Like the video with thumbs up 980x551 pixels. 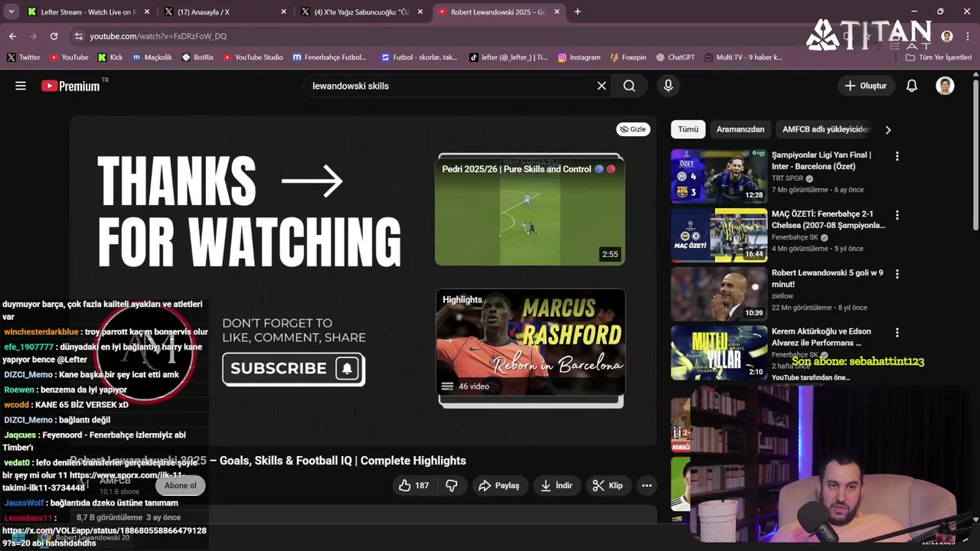(413, 485)
